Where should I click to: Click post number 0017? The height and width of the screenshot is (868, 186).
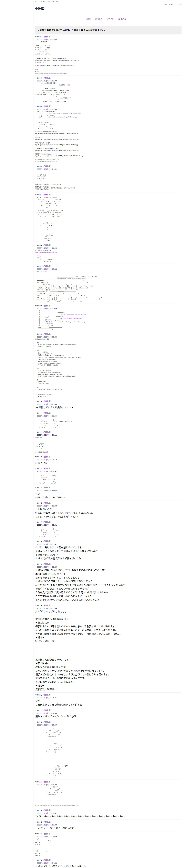tap(40, 522)
